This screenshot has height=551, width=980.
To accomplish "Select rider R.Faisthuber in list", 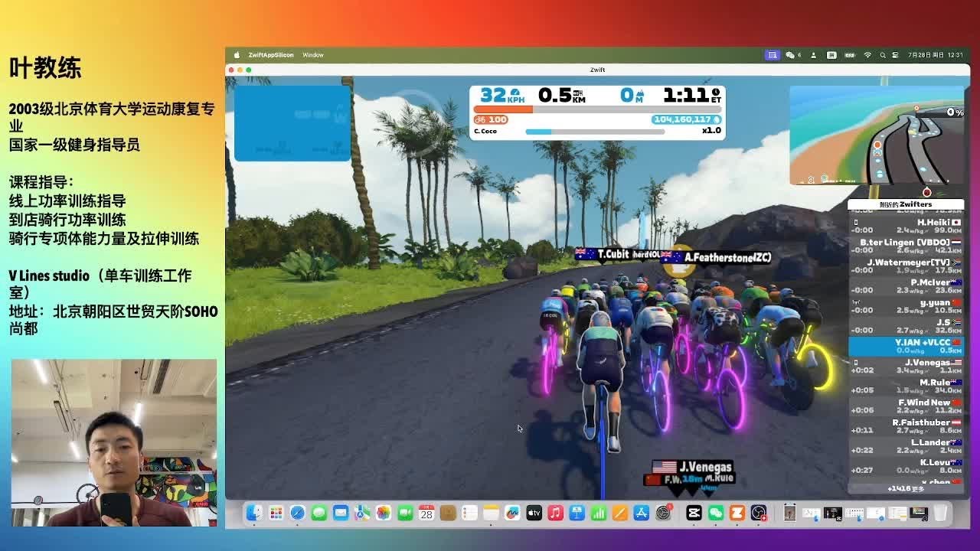I will [x=906, y=425].
